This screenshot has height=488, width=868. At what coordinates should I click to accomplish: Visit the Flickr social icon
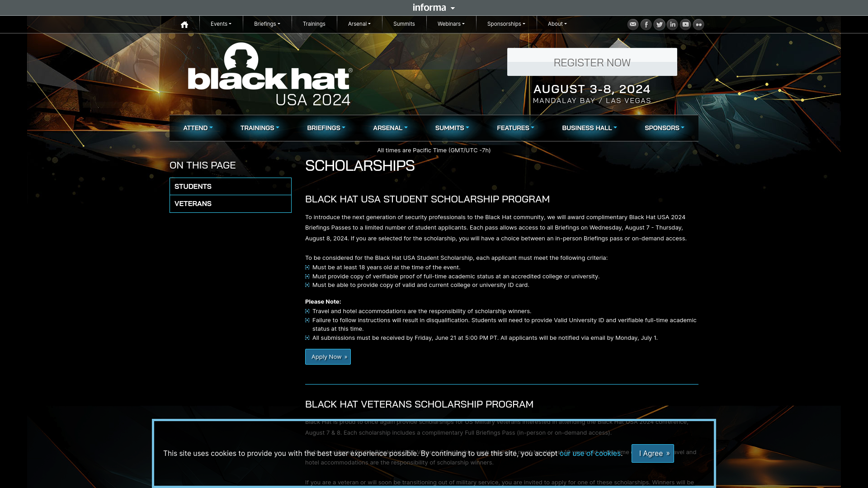coord(698,24)
